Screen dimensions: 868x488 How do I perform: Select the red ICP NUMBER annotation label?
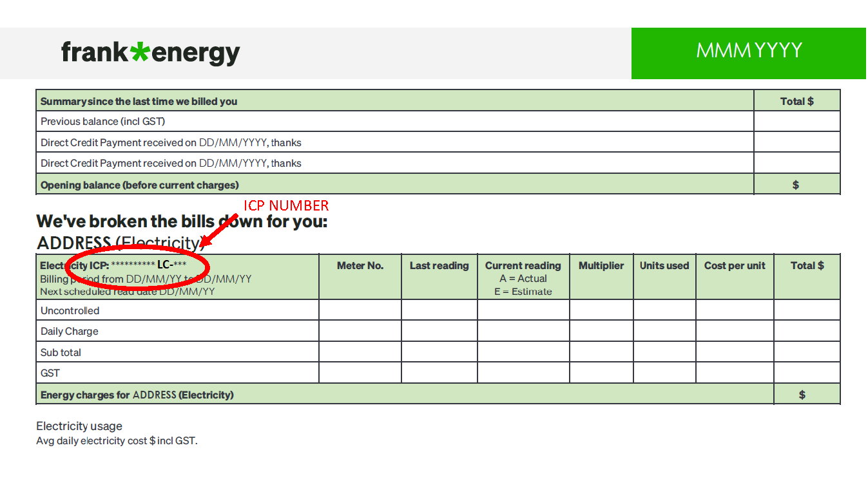286,206
